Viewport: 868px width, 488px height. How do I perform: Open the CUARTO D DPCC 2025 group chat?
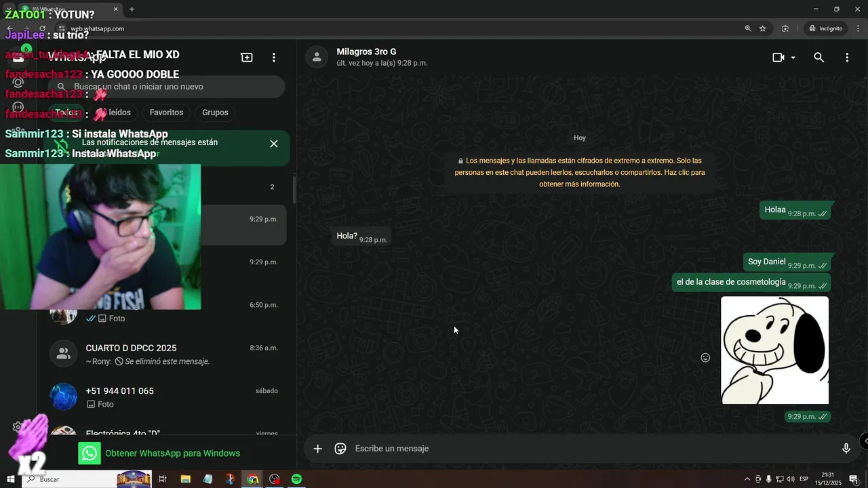coord(167,354)
